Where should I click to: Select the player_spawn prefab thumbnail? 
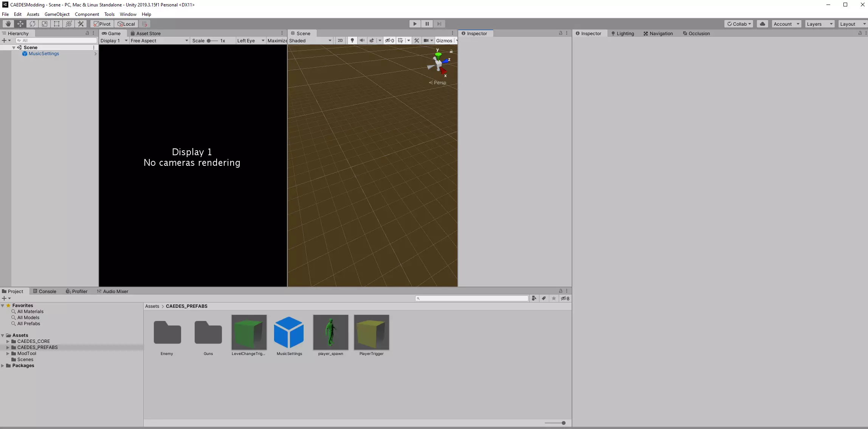tap(330, 332)
